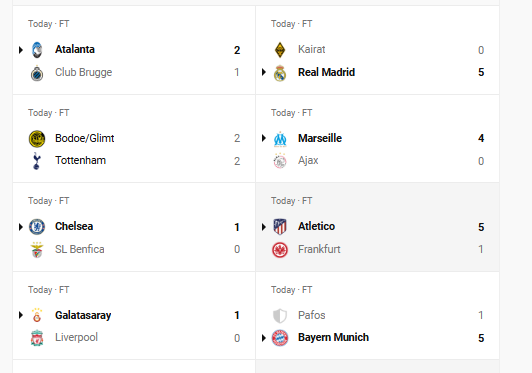Click the arrow marker beside Atletico
The width and height of the screenshot is (532, 373).
[x=264, y=227]
